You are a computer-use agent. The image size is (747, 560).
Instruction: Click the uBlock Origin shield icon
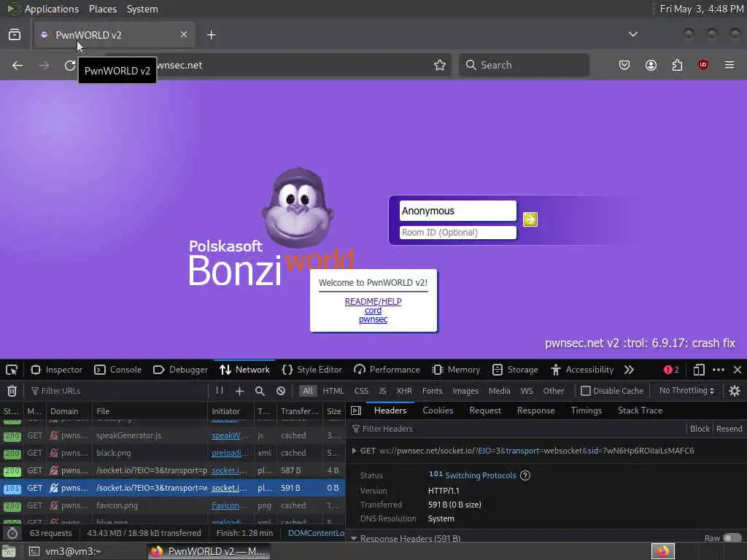tap(703, 65)
